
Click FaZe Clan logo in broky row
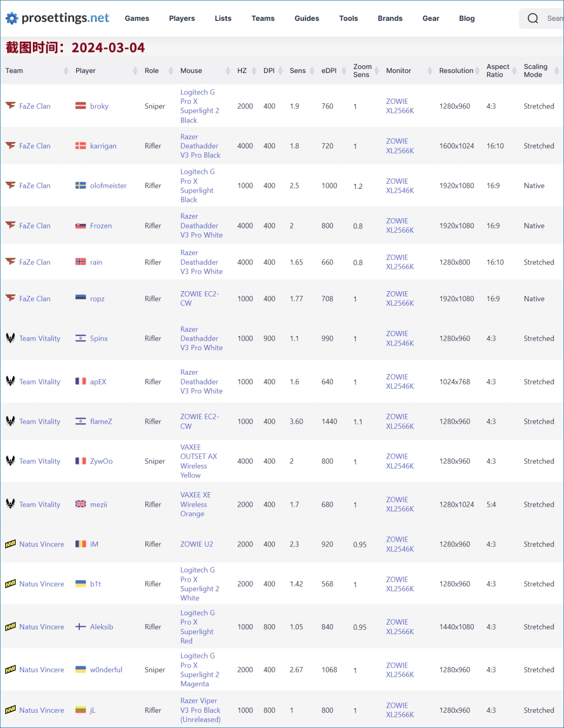(x=10, y=105)
